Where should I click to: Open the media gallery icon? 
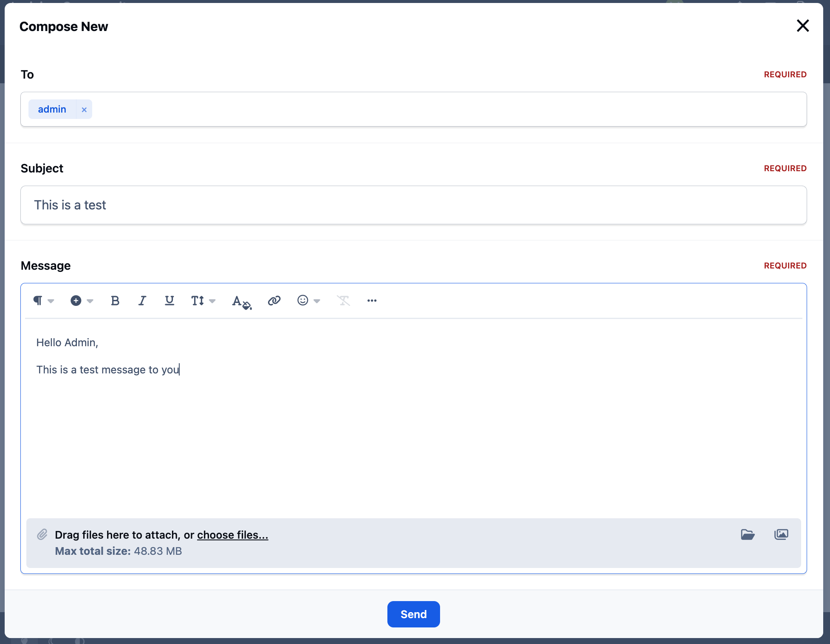click(x=781, y=534)
